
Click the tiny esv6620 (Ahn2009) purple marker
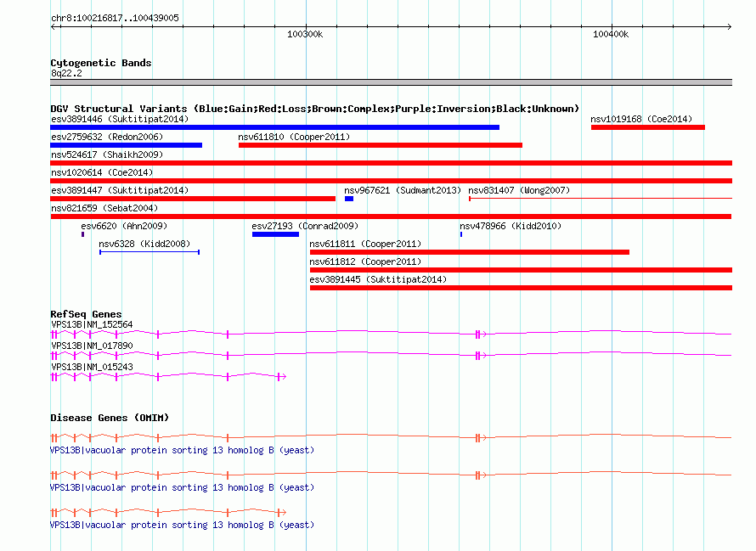83,234
